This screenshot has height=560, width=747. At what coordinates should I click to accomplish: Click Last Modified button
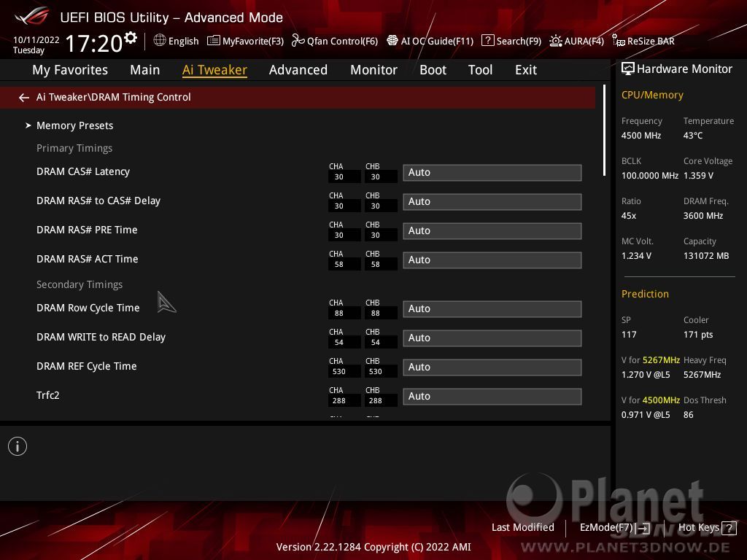[x=522, y=528]
